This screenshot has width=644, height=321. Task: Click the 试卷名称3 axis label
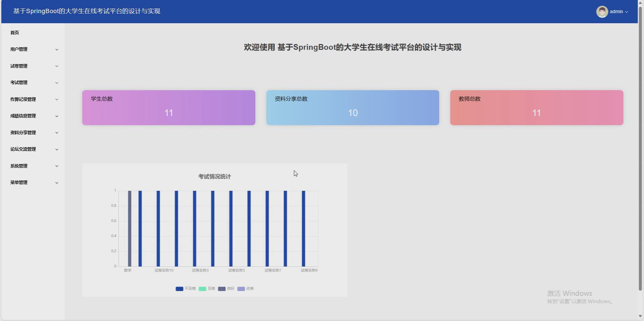click(200, 270)
